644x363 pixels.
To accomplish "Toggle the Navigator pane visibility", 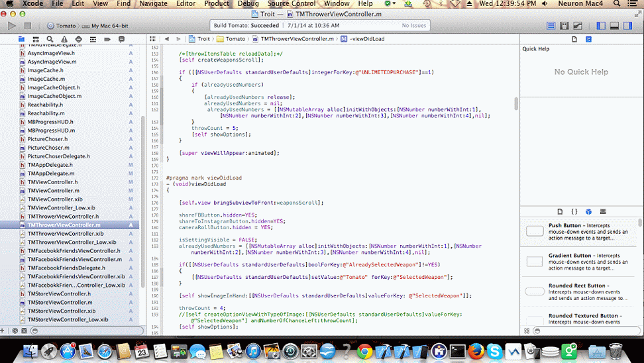I will tap(602, 26).
